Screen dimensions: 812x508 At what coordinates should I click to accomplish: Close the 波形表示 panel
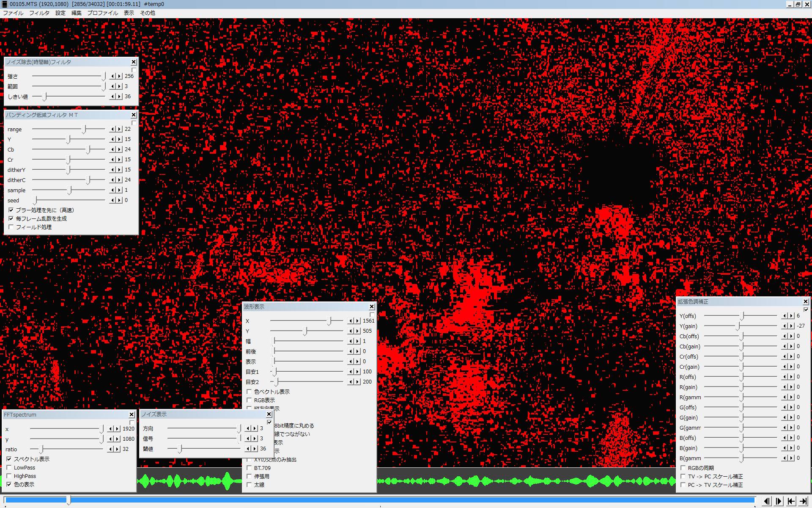[x=372, y=307]
